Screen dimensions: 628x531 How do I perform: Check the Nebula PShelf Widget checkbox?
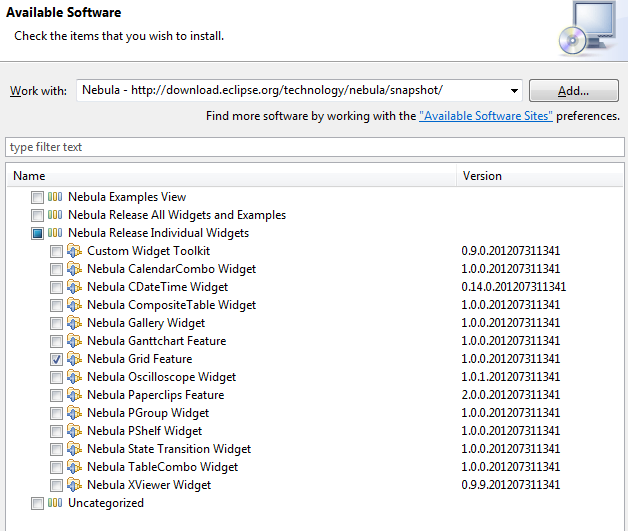[56, 432]
